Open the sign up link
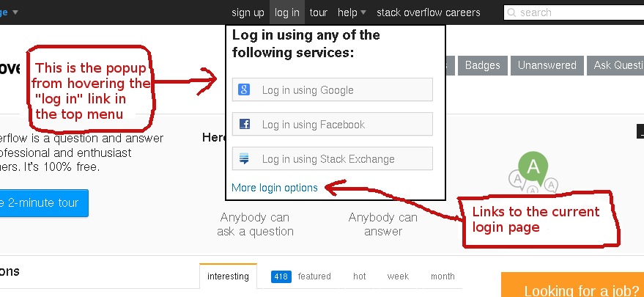Screen dimensions: 644x297 (x=248, y=12)
